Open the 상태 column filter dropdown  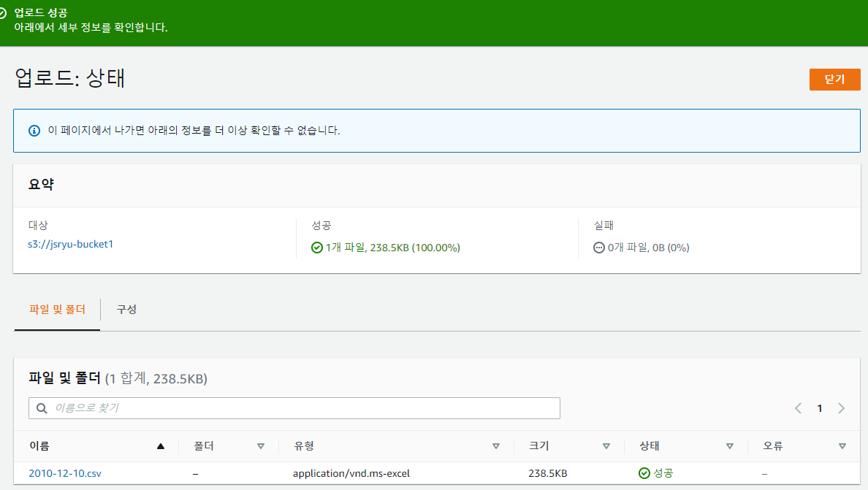click(x=729, y=445)
